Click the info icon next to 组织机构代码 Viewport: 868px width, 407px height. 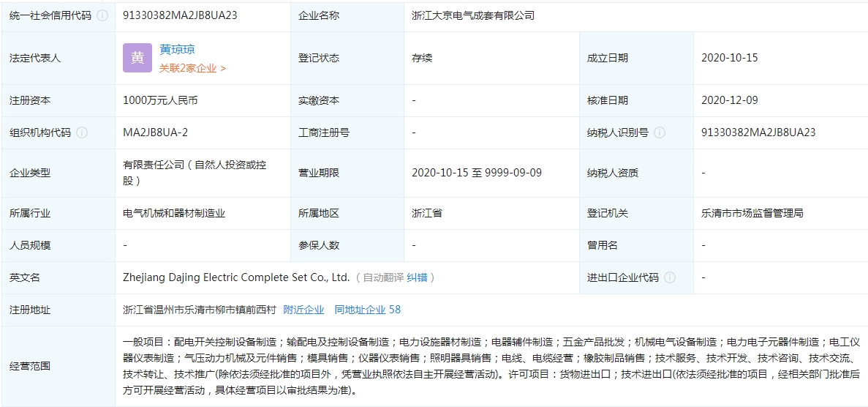82,132
